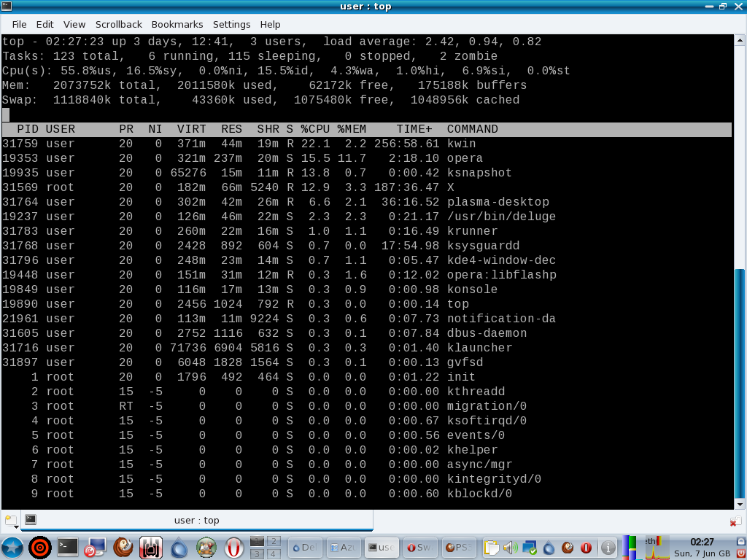Click the eth network graph widget
Screen dimensions: 747x560
657,548
